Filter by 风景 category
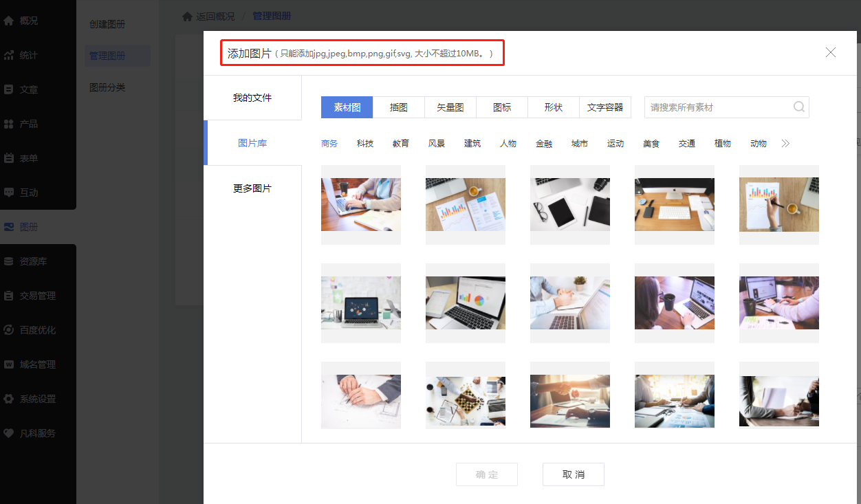 tap(437, 144)
